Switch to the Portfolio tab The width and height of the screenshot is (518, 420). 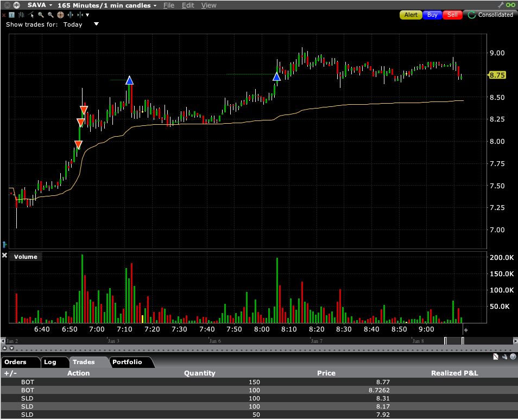127,362
